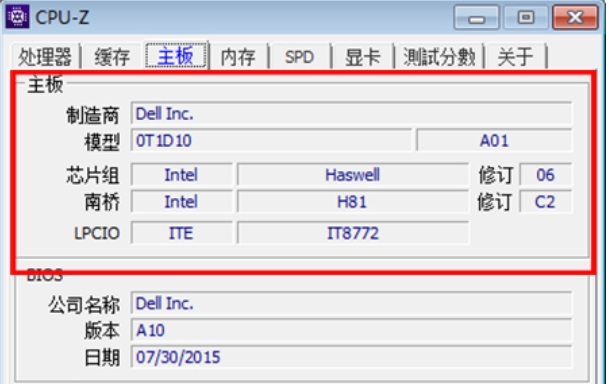Select the A01 model revision field
This screenshot has width=609, height=384.
pyautogui.click(x=494, y=140)
